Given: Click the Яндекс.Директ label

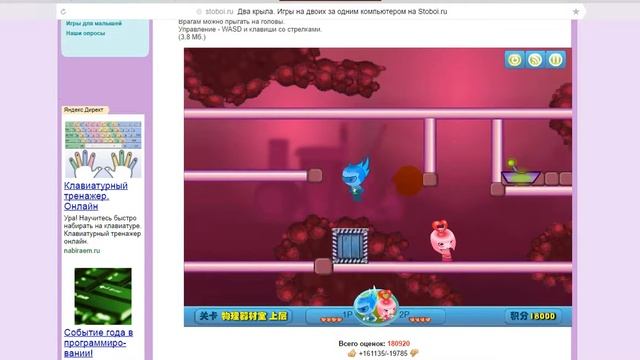Looking at the screenshot, I should (x=84, y=110).
